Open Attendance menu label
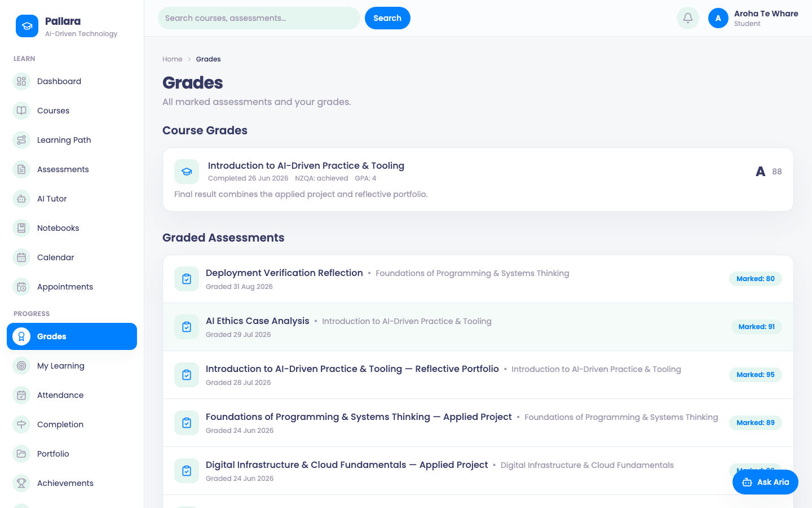The image size is (812, 508). click(60, 395)
